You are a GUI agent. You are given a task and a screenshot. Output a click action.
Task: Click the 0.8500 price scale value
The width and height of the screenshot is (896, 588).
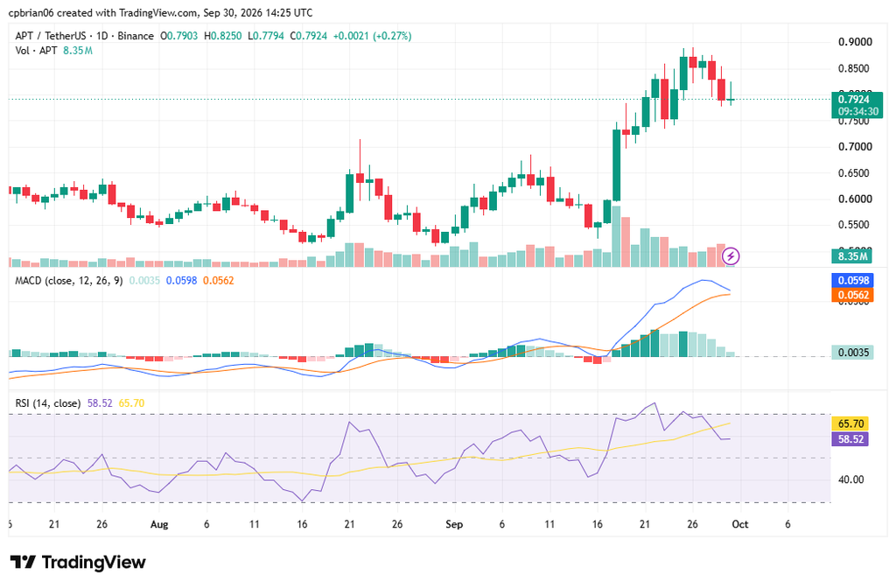pyautogui.click(x=855, y=68)
